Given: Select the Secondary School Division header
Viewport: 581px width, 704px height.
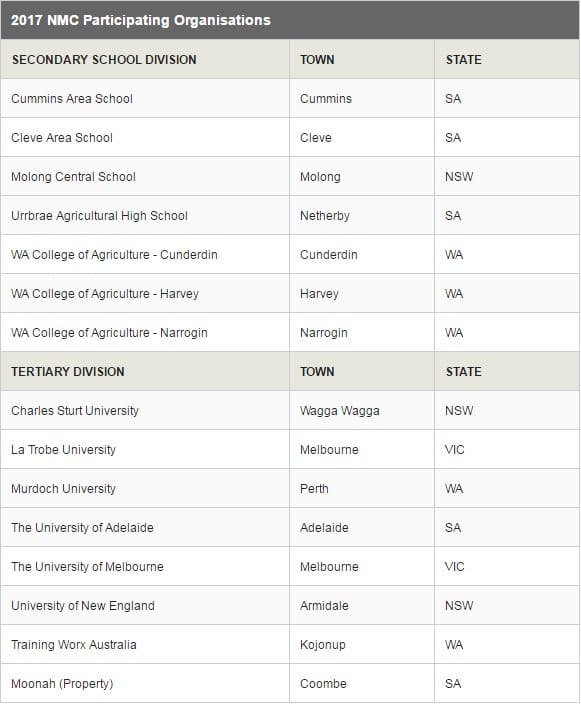Looking at the screenshot, I should [x=104, y=60].
